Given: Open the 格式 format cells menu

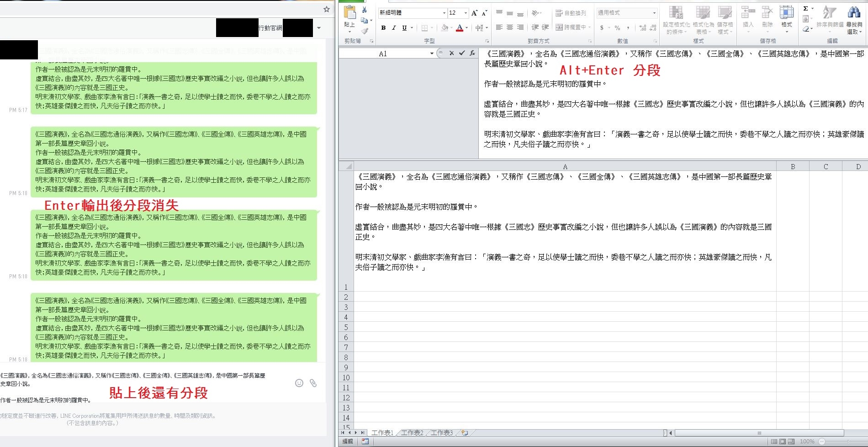Looking at the screenshot, I should pos(787,18).
